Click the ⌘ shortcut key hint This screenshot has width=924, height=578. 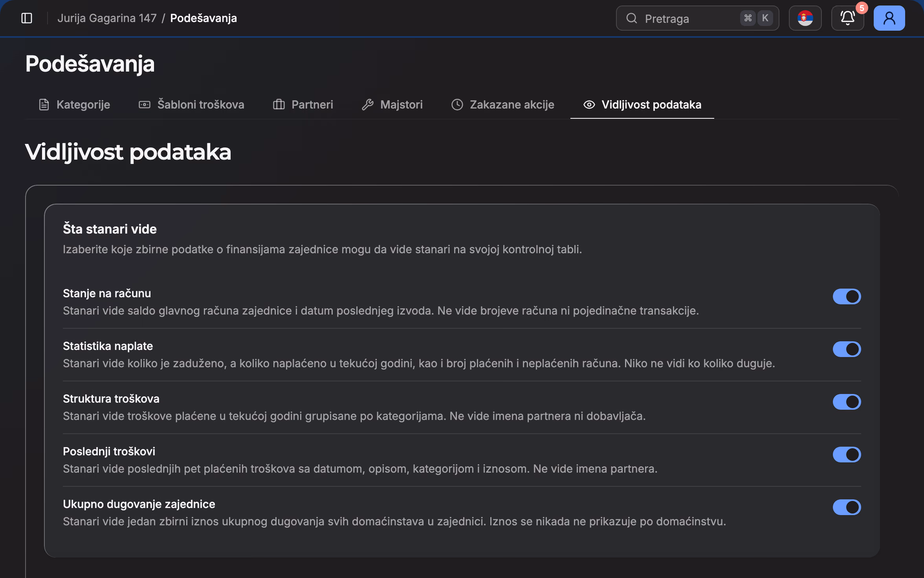(748, 18)
